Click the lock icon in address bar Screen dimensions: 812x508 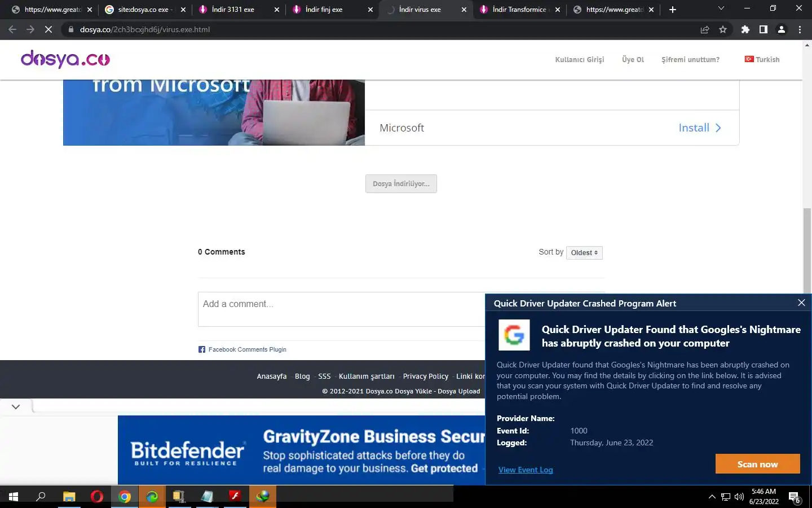coord(71,29)
